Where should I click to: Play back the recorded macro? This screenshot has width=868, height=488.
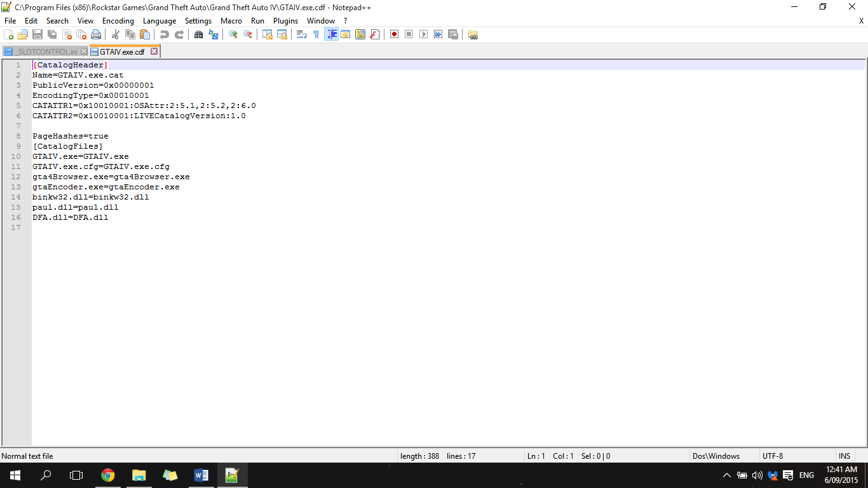click(x=424, y=34)
